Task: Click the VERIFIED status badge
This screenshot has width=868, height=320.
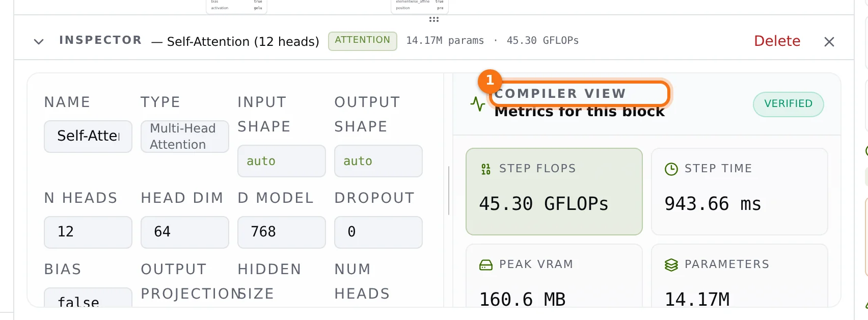Action: tap(789, 104)
